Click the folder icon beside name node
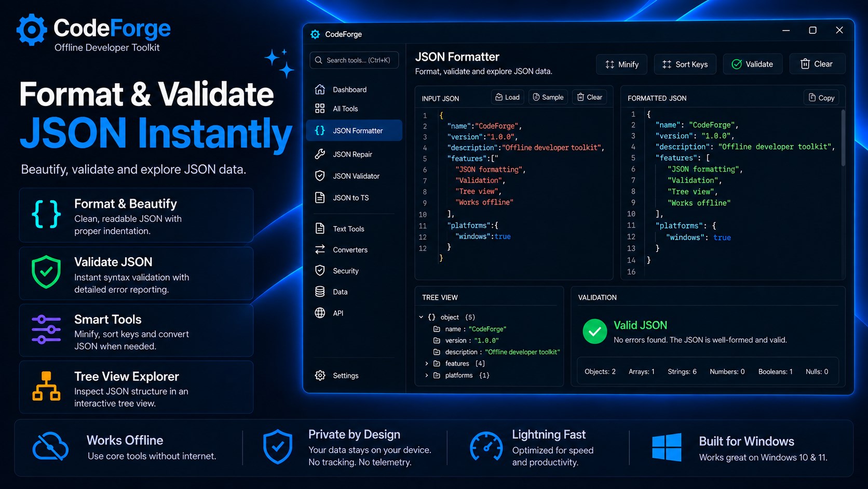The width and height of the screenshot is (868, 489). 437,329
